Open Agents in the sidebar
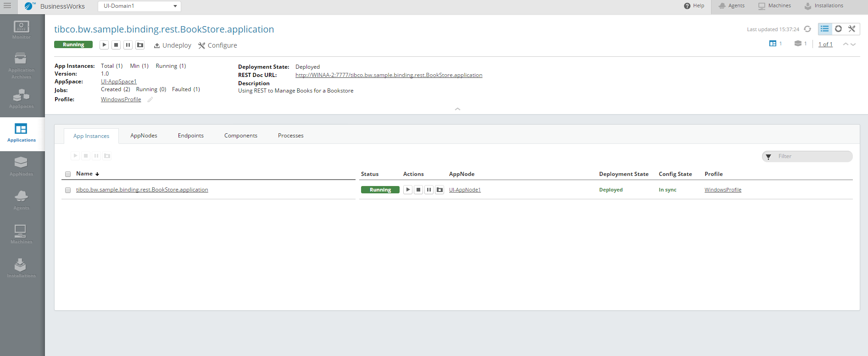Viewport: 868px width, 356px height. click(x=22, y=201)
